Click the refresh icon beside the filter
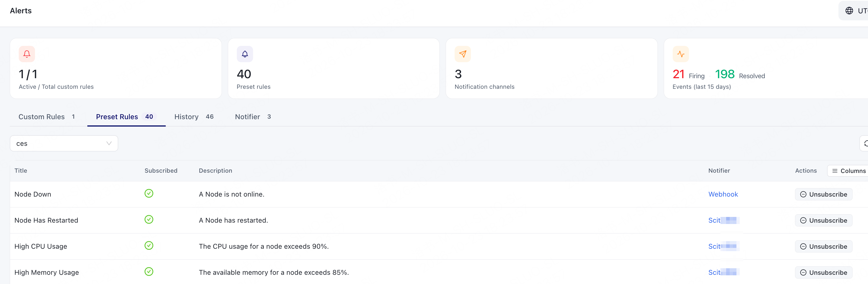868x284 pixels. point(865,144)
